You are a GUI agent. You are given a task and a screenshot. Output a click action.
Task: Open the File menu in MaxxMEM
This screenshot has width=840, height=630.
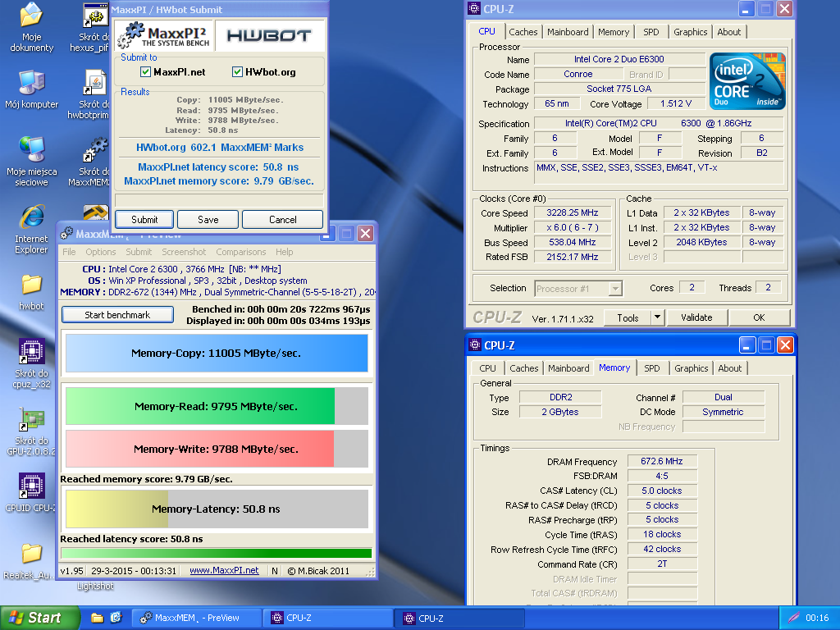click(x=69, y=252)
